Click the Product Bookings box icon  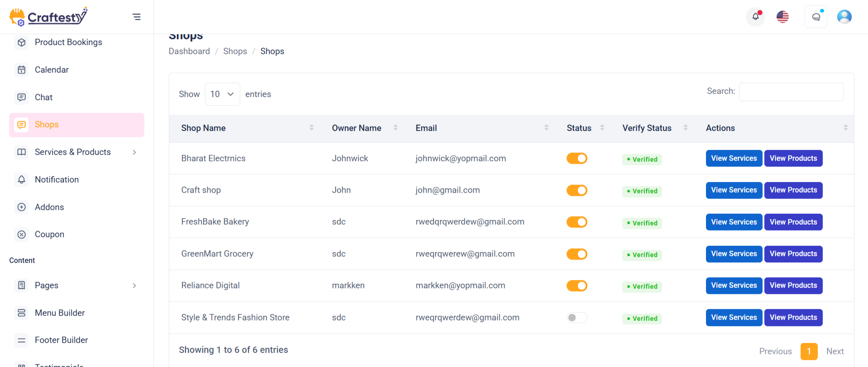(x=21, y=42)
